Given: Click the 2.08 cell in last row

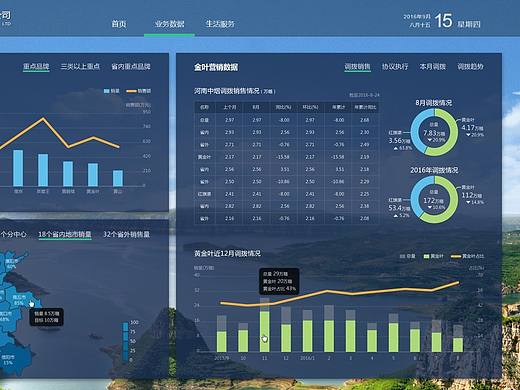Looking at the screenshot, I should click(365, 218).
